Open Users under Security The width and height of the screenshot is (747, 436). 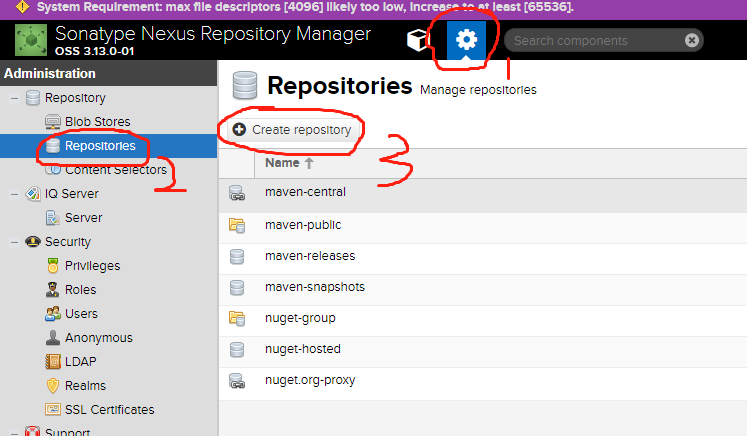tap(81, 314)
